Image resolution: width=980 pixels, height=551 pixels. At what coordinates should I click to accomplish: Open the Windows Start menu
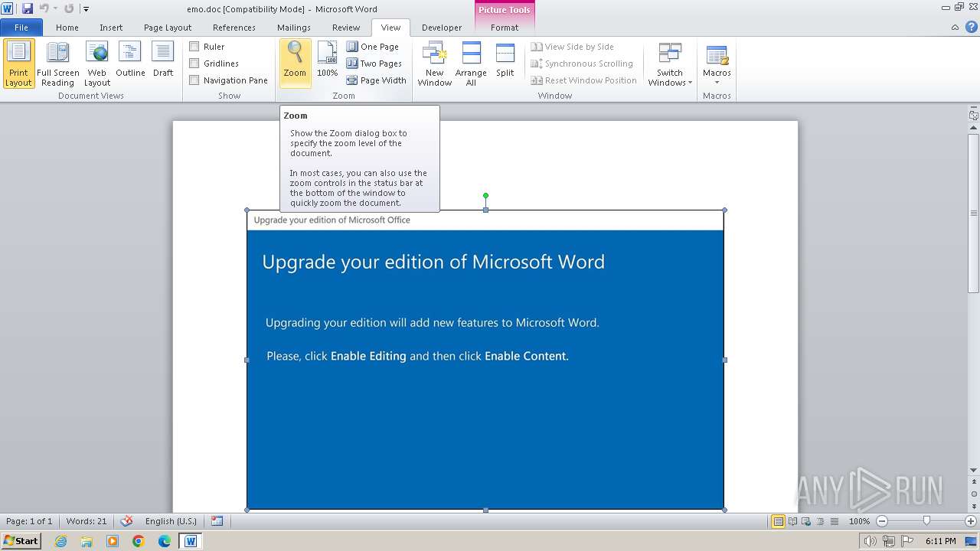click(21, 541)
